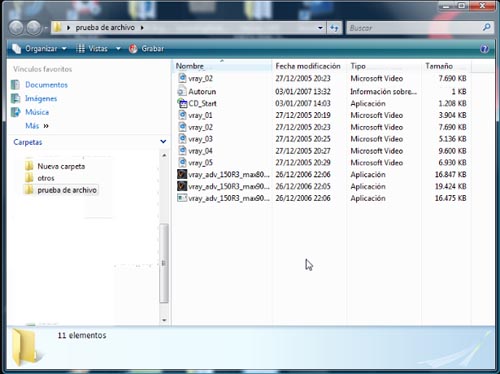Select otros in the folder tree
The width and height of the screenshot is (500, 374).
click(x=46, y=178)
